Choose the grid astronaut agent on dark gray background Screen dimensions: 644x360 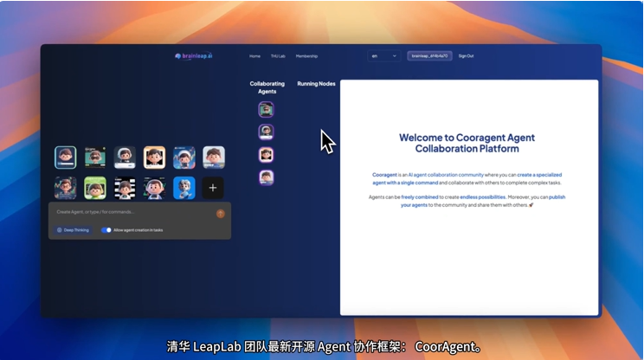(x=125, y=157)
